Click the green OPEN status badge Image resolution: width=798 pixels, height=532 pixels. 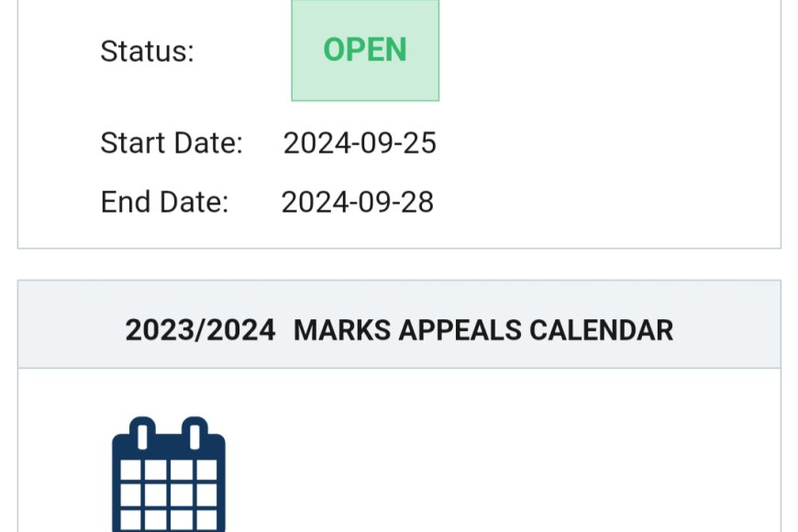pyautogui.click(x=365, y=50)
